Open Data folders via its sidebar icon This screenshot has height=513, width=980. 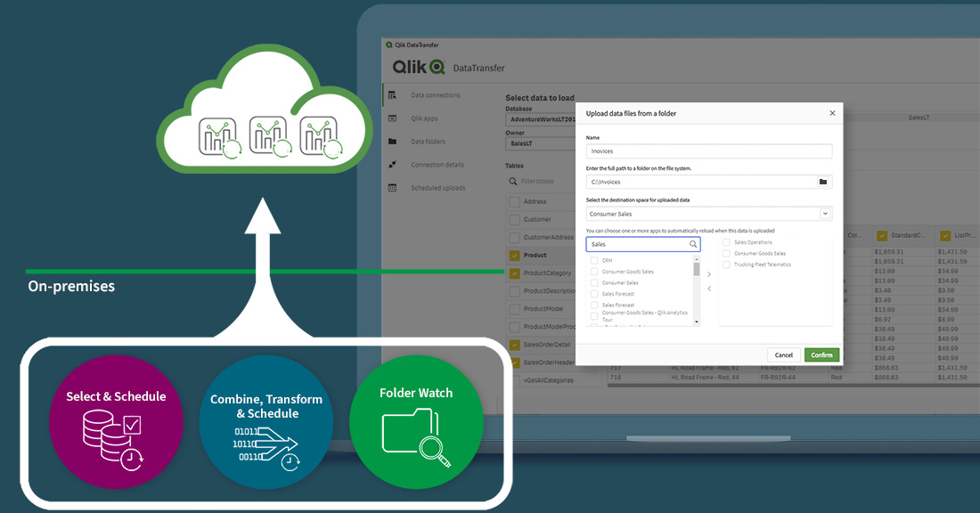pyautogui.click(x=393, y=142)
